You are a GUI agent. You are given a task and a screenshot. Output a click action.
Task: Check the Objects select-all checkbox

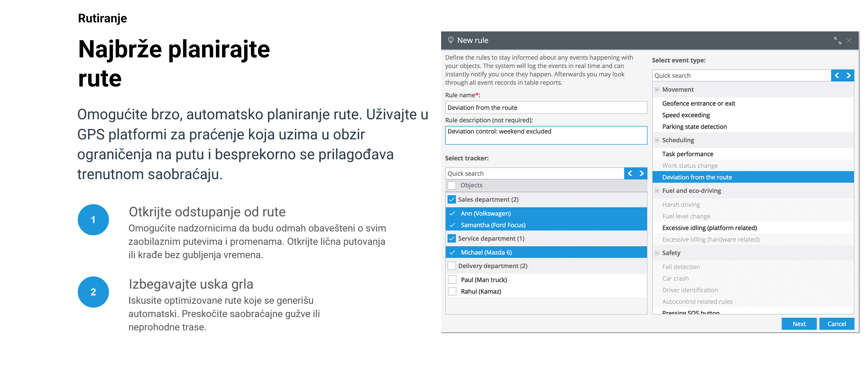(x=452, y=185)
